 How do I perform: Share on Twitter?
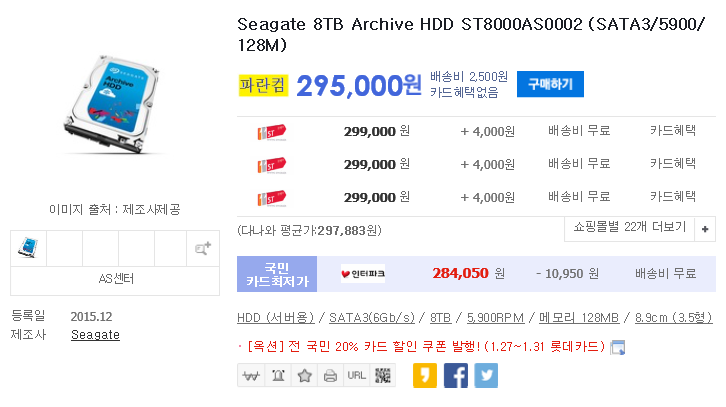(486, 376)
